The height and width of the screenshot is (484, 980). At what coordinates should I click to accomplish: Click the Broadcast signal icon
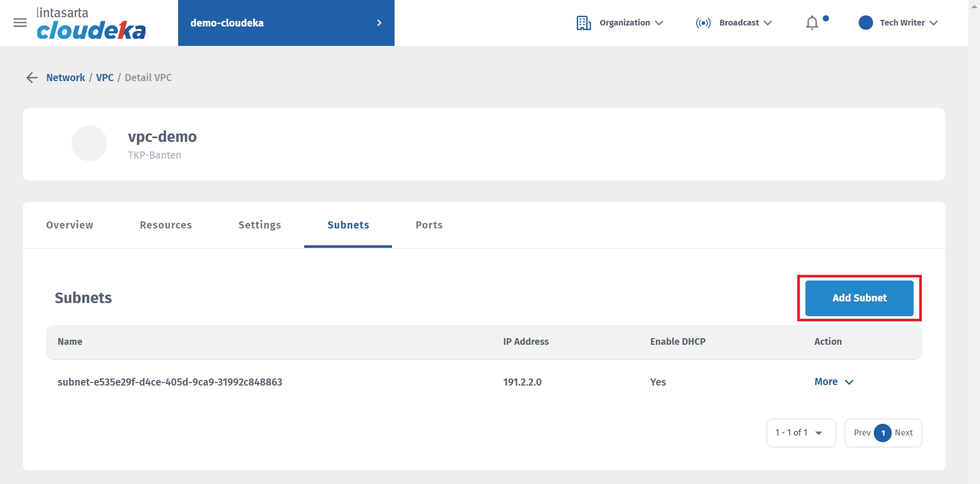click(x=703, y=23)
